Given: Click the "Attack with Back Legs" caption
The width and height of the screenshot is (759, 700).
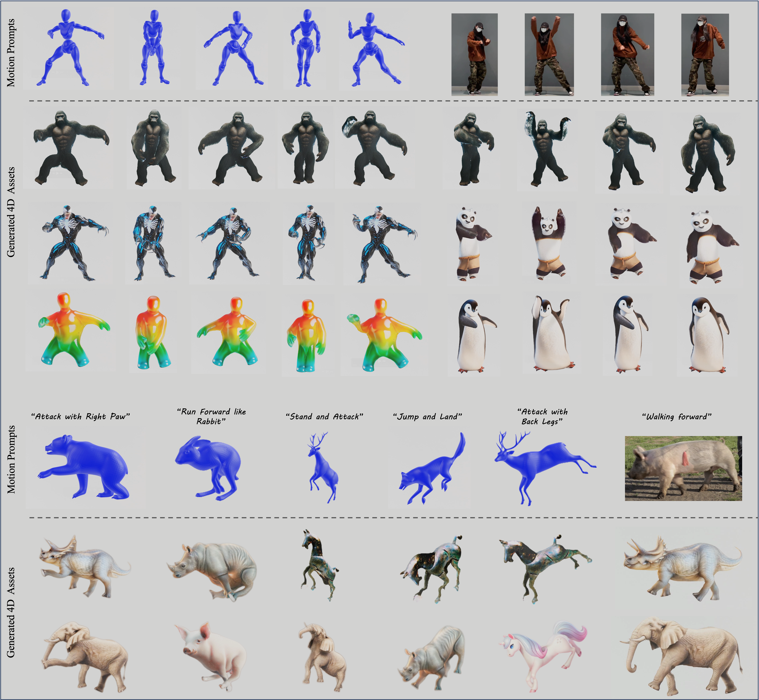Looking at the screenshot, I should (543, 416).
